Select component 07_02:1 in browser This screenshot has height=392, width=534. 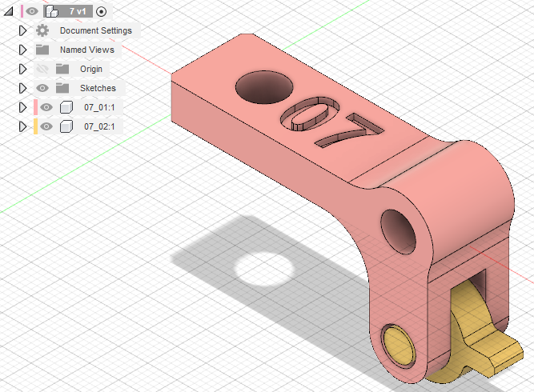pyautogui.click(x=99, y=126)
